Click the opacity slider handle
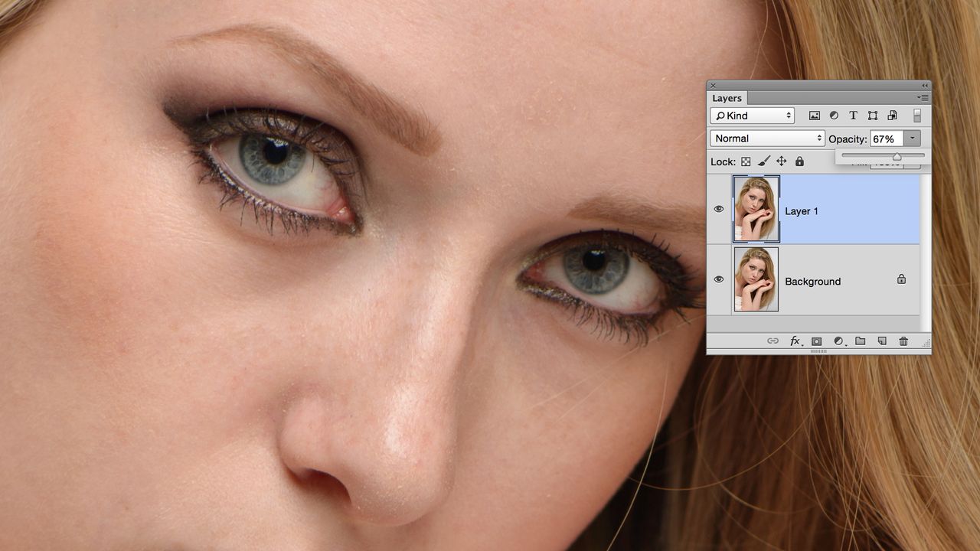The width and height of the screenshot is (980, 551). (x=897, y=157)
